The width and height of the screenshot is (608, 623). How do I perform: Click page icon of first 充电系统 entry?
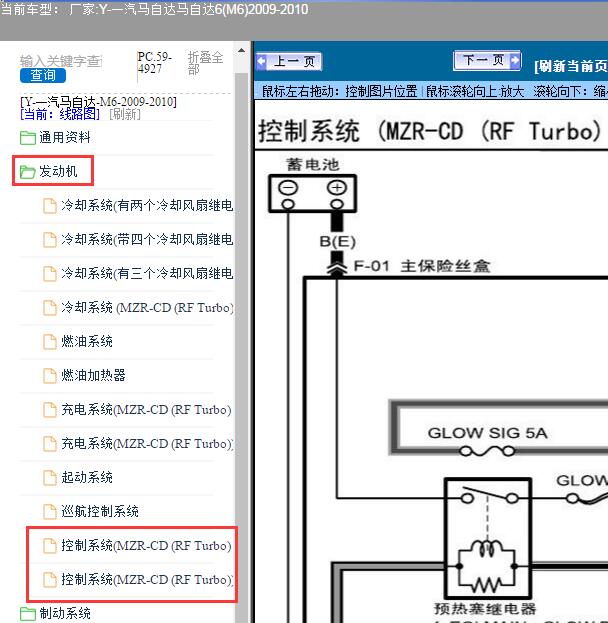50,410
